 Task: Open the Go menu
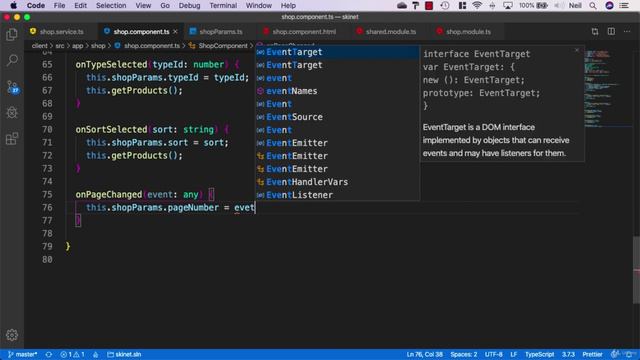click(x=165, y=6)
